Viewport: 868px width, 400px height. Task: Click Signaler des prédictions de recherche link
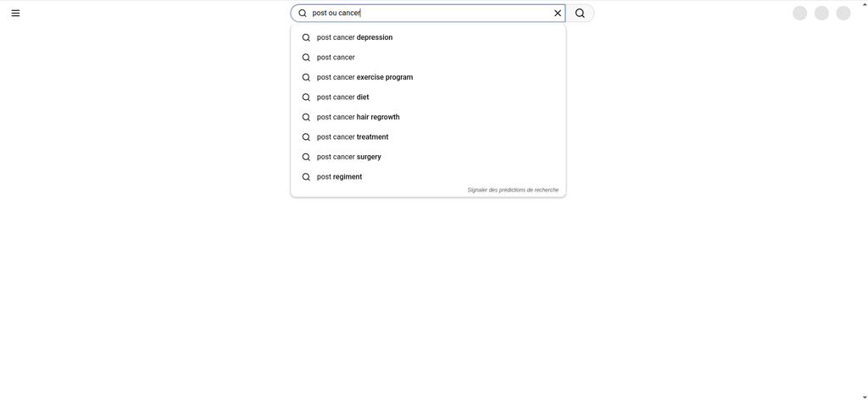(513, 190)
